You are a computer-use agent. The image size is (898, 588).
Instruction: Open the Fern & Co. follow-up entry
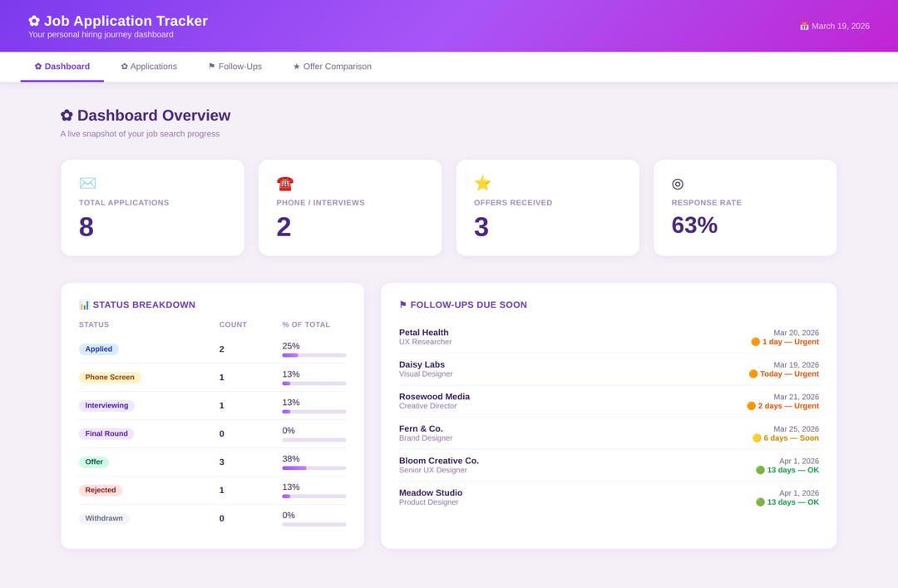(x=609, y=433)
